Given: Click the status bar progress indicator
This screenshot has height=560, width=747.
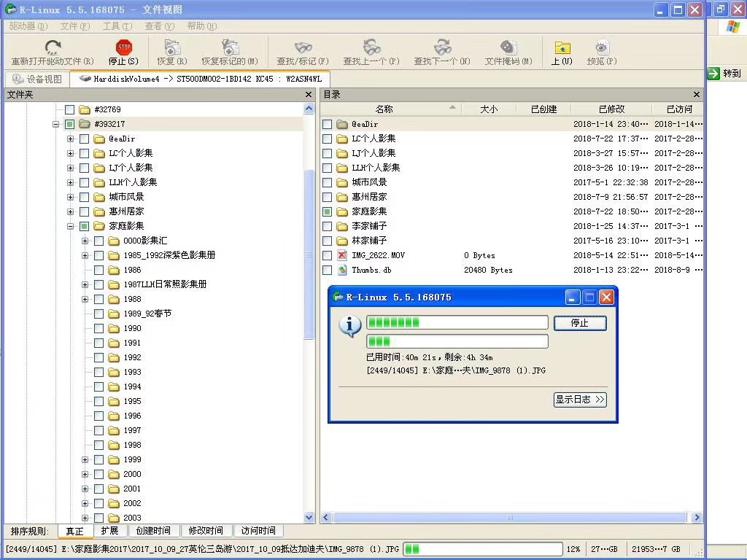Looking at the screenshot, I should [483, 549].
